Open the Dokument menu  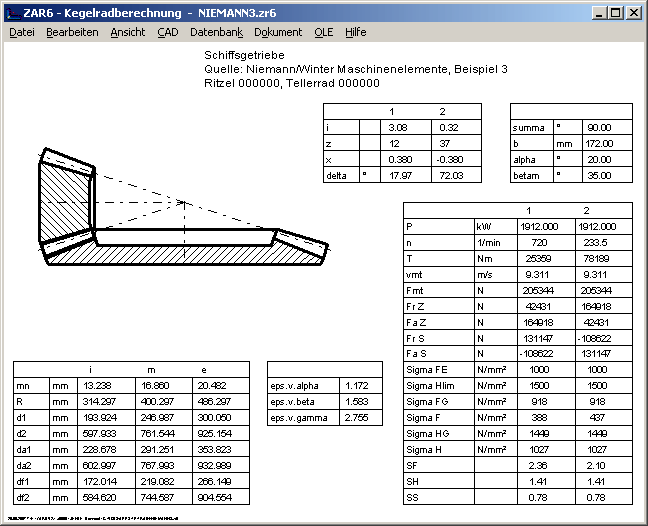pyautogui.click(x=278, y=32)
